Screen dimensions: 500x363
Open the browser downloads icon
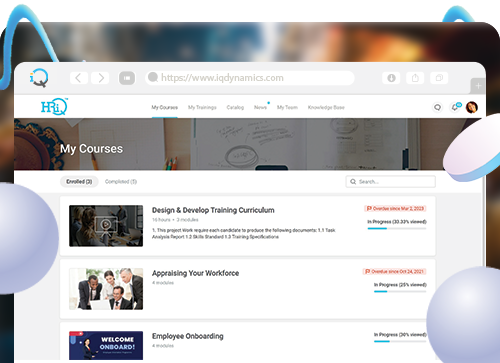391,78
